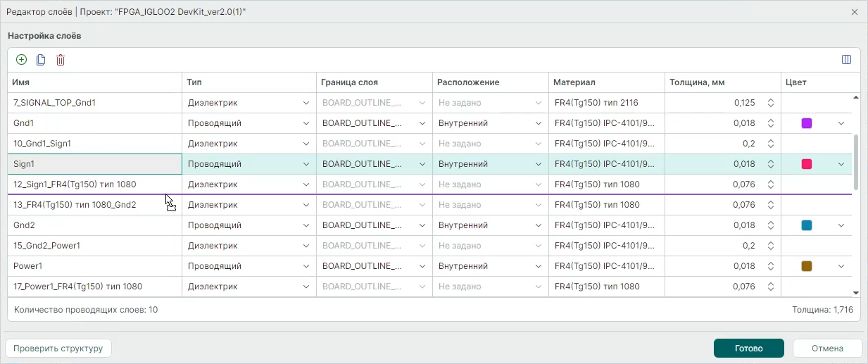
Task: Click the add new layer plus icon
Action: (21, 60)
